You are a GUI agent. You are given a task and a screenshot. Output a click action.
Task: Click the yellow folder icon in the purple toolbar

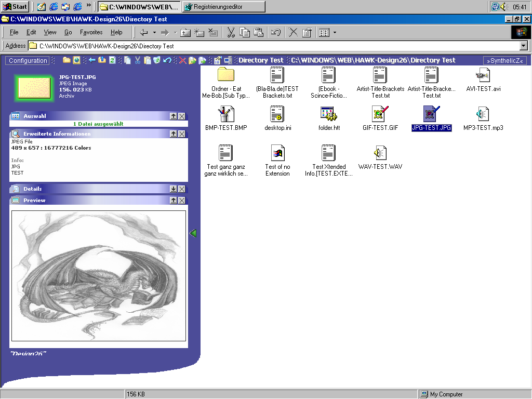click(x=66, y=60)
